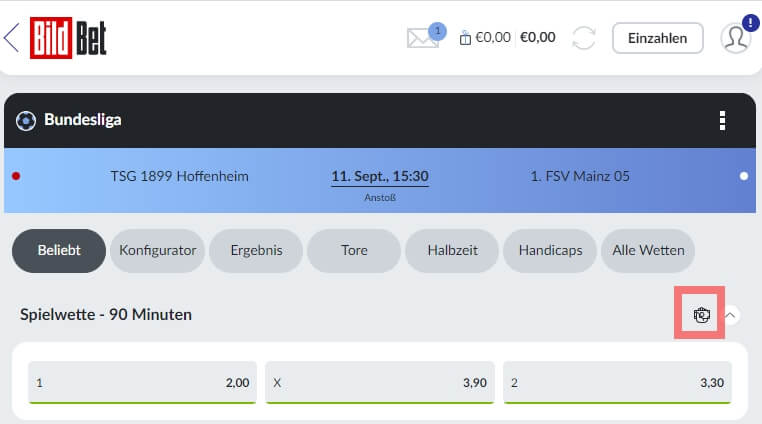Collapse the Spielwette - 90 Minuten section
Image resolution: width=762 pixels, height=424 pixels.
click(x=730, y=315)
